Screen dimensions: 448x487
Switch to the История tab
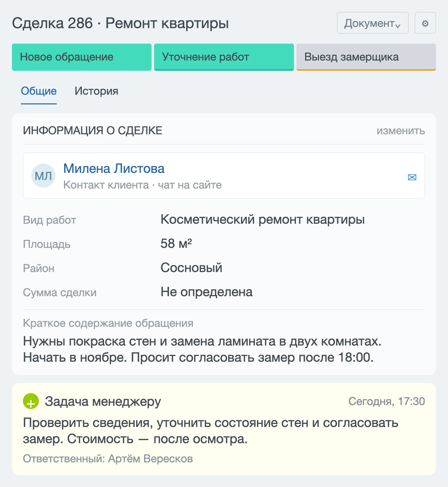pos(96,91)
